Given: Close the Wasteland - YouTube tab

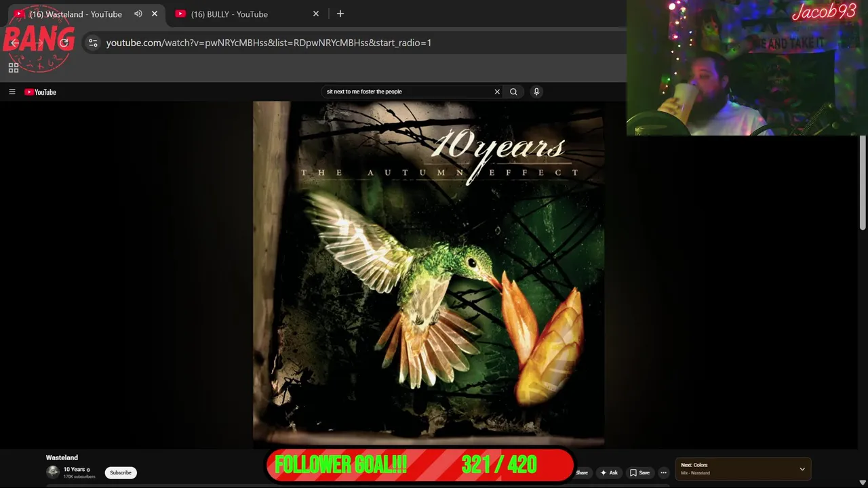Looking at the screenshot, I should point(155,14).
